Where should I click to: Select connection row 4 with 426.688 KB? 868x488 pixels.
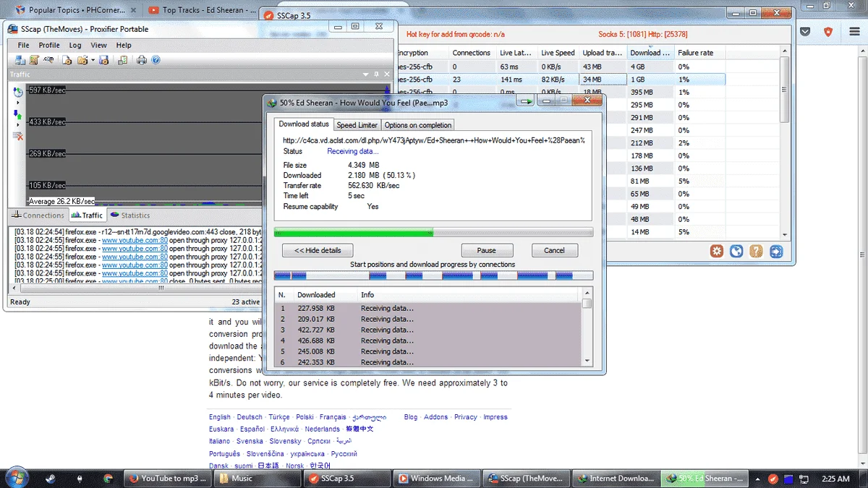point(429,341)
